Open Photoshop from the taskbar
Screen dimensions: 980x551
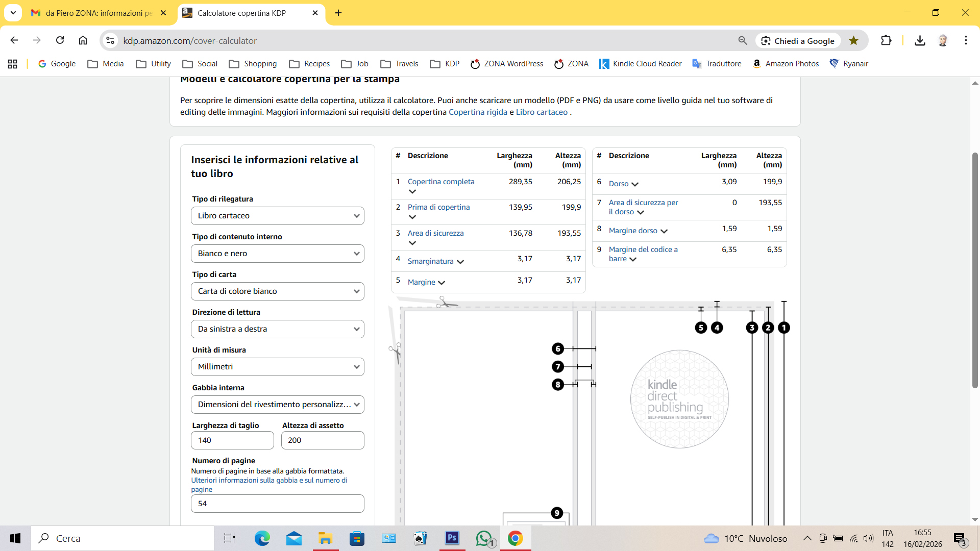coord(452,538)
